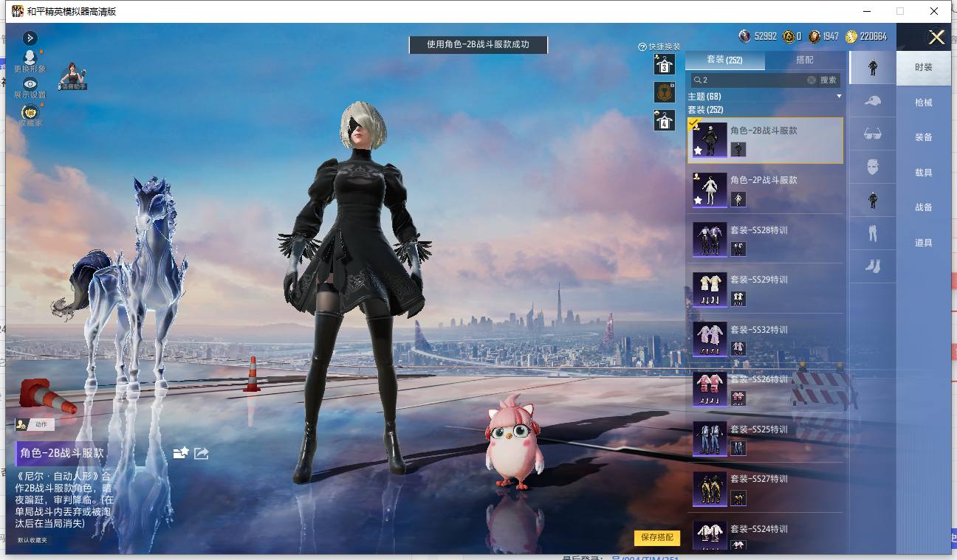
Task: Select the pants category icon
Action: click(x=873, y=233)
